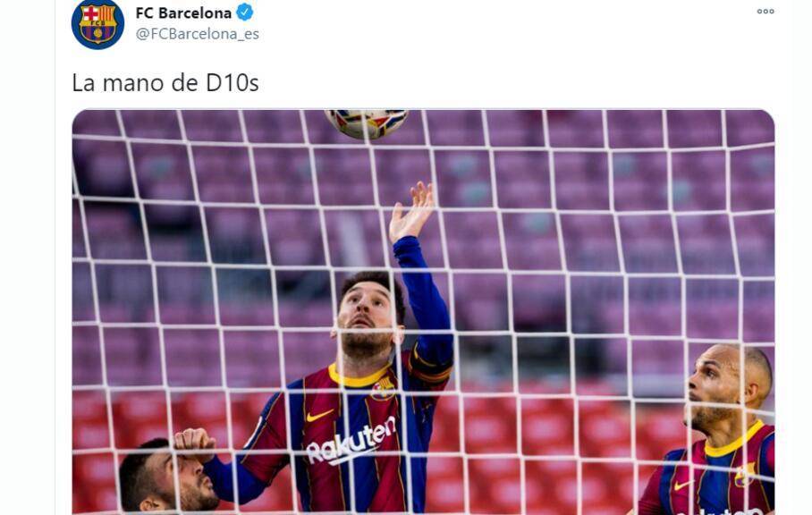Click the blue verified checkmark badge
This screenshot has width=812, height=515.
(245, 13)
